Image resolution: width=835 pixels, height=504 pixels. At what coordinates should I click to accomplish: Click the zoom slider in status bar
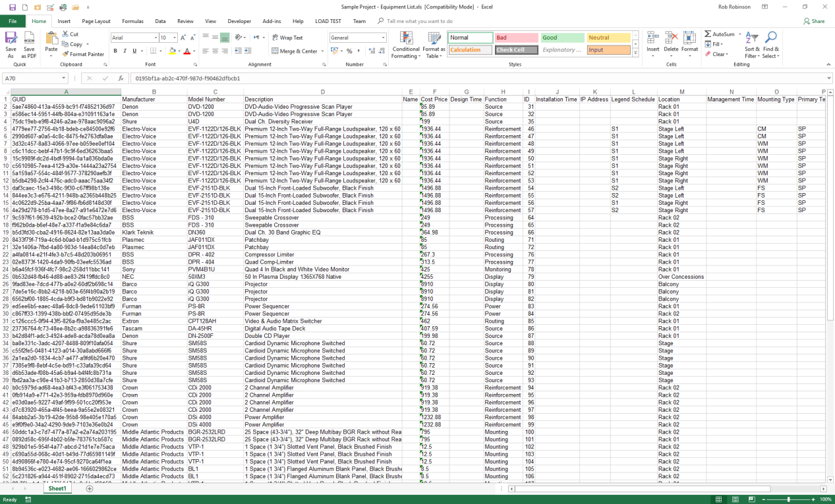pyautogui.click(x=788, y=499)
